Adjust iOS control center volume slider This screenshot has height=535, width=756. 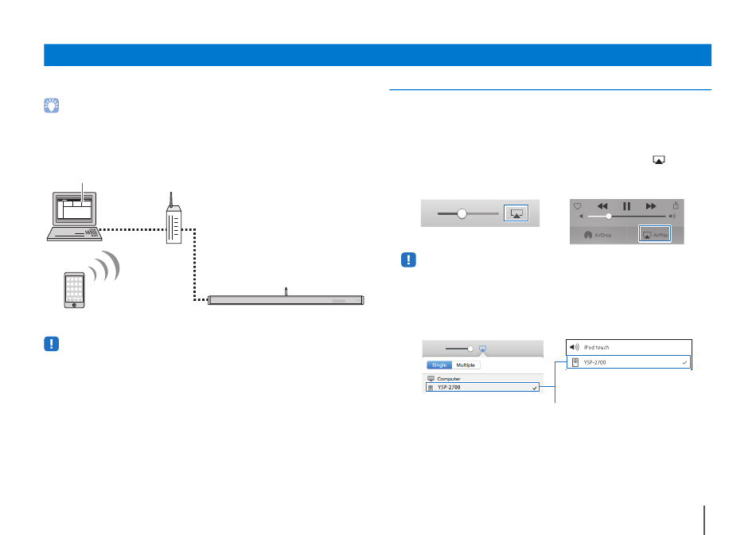609,216
